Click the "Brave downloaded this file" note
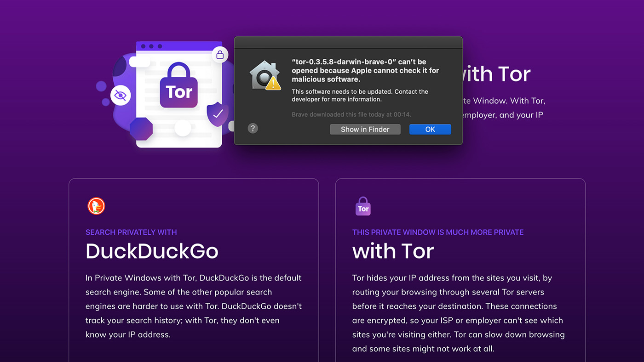 click(x=351, y=114)
